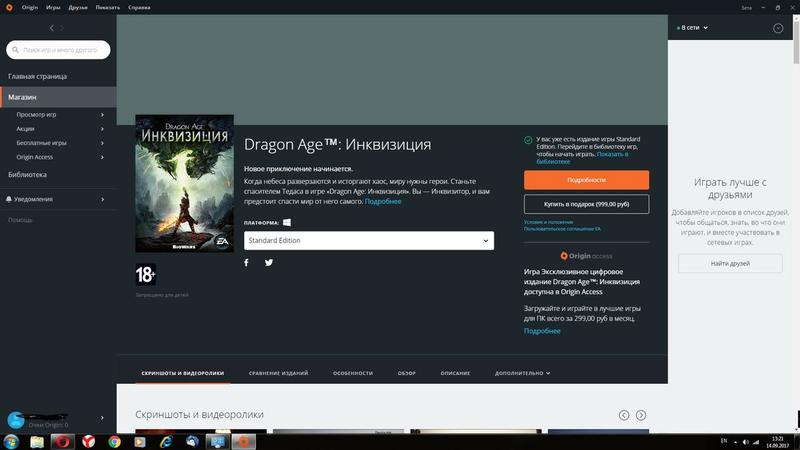This screenshot has height=450, width=800.
Task: Click the Dragon Age Инквизиция cover art
Action: pos(184,183)
